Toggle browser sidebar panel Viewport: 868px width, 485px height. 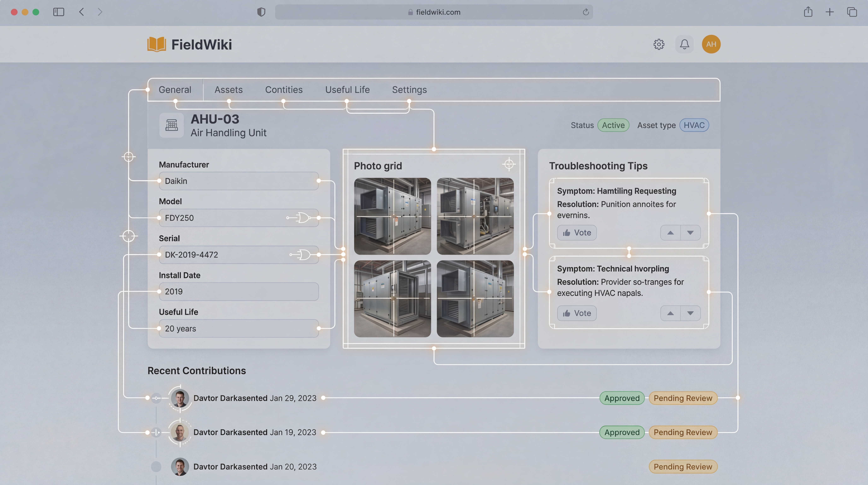tap(59, 12)
